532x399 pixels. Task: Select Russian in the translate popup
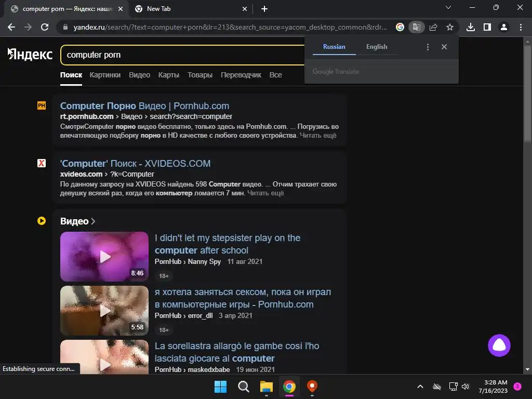(x=334, y=47)
